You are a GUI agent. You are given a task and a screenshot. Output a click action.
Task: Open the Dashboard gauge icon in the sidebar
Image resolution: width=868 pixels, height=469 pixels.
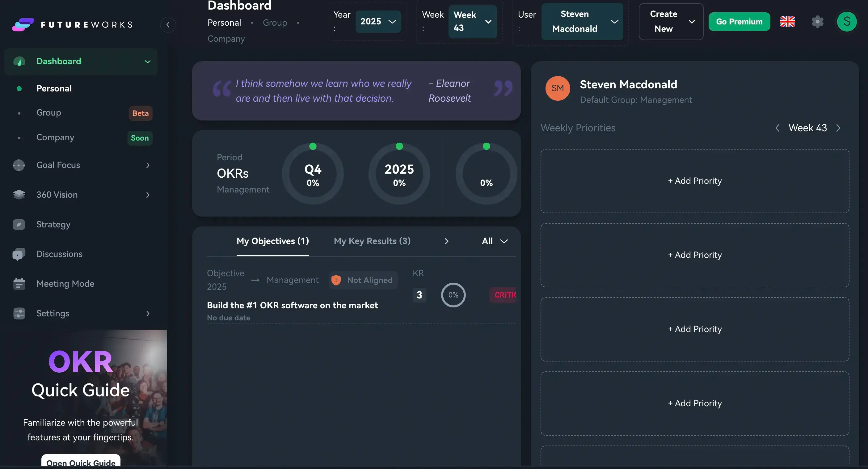pyautogui.click(x=19, y=61)
